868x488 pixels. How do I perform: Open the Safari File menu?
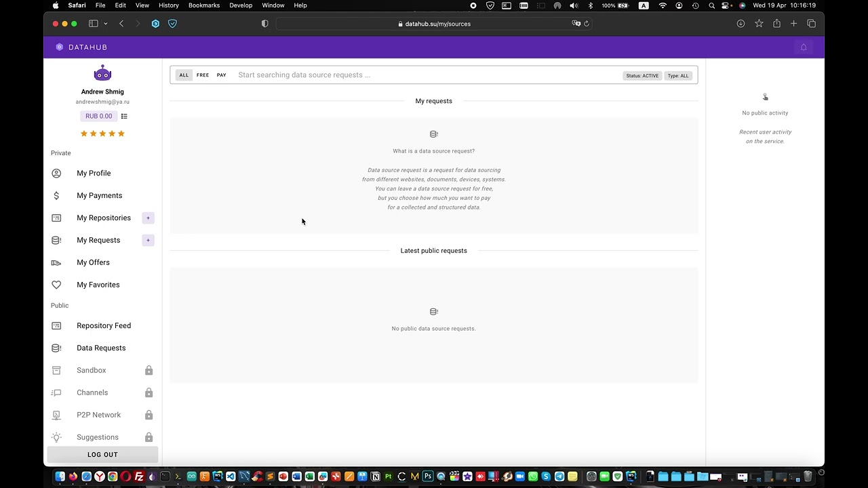click(x=100, y=5)
